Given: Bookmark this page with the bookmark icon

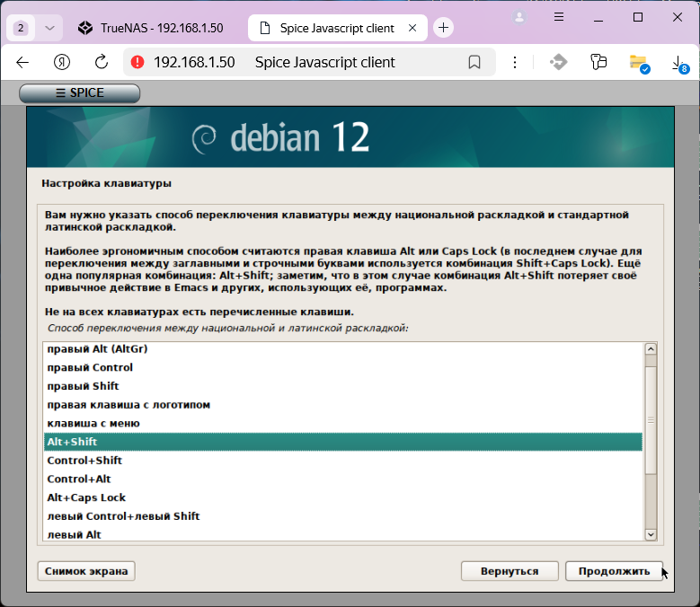Looking at the screenshot, I should click(474, 63).
